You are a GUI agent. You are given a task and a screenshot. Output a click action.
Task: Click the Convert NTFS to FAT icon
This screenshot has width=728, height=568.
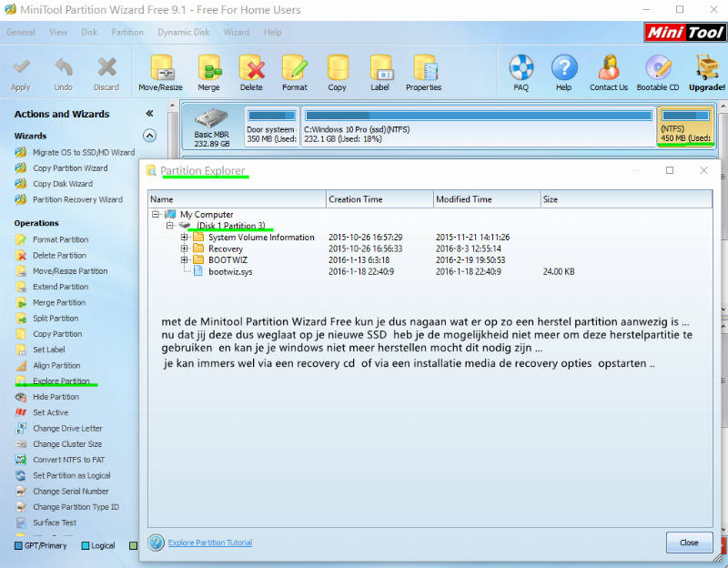pos(21,460)
